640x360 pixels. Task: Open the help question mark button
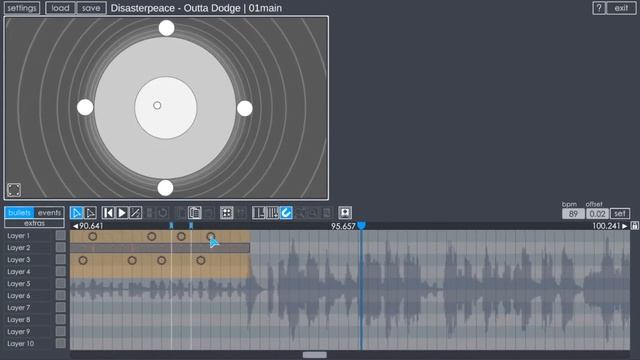point(599,8)
